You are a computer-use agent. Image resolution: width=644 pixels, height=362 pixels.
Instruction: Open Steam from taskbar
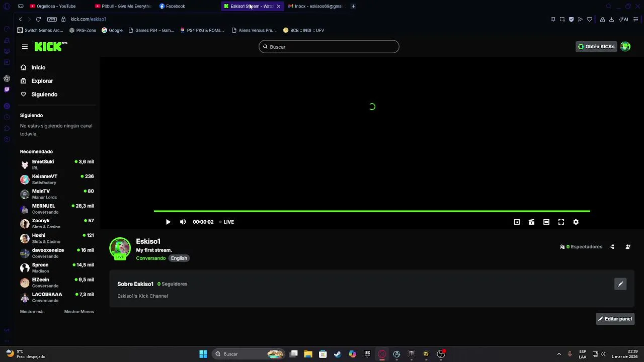point(337,354)
